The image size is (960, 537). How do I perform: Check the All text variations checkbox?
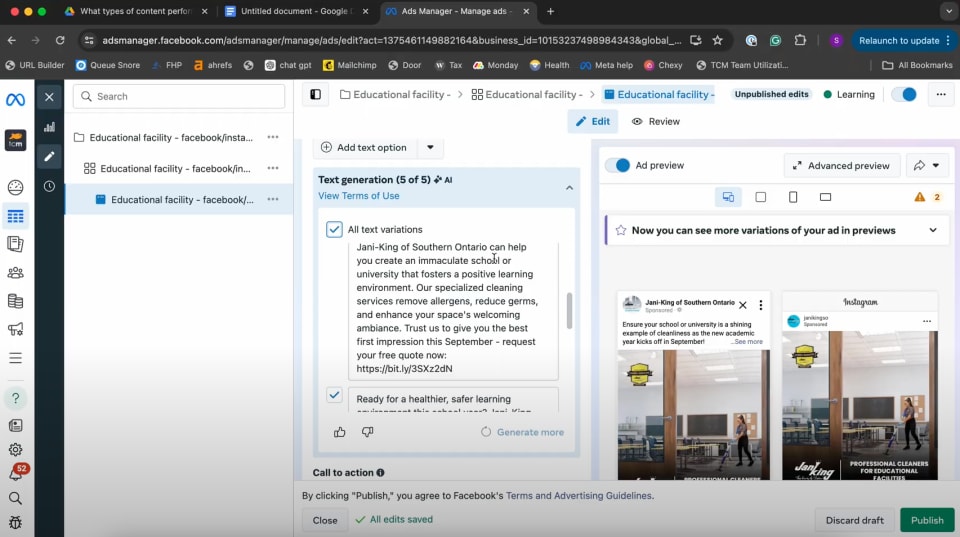pyautogui.click(x=334, y=230)
